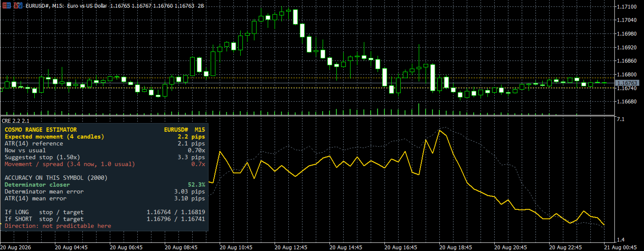Click the 1.16920 price scale label
The width and height of the screenshot is (644, 251).
pyautogui.click(x=626, y=48)
